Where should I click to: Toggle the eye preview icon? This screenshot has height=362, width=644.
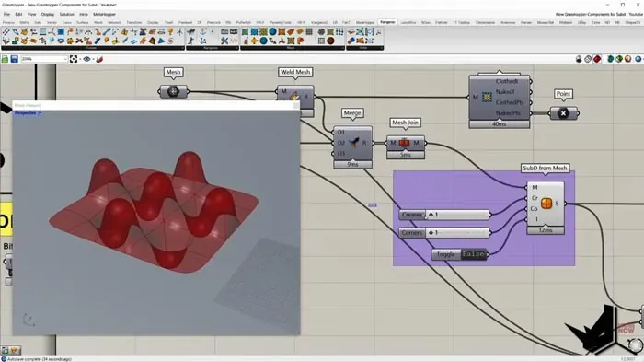(x=86, y=59)
